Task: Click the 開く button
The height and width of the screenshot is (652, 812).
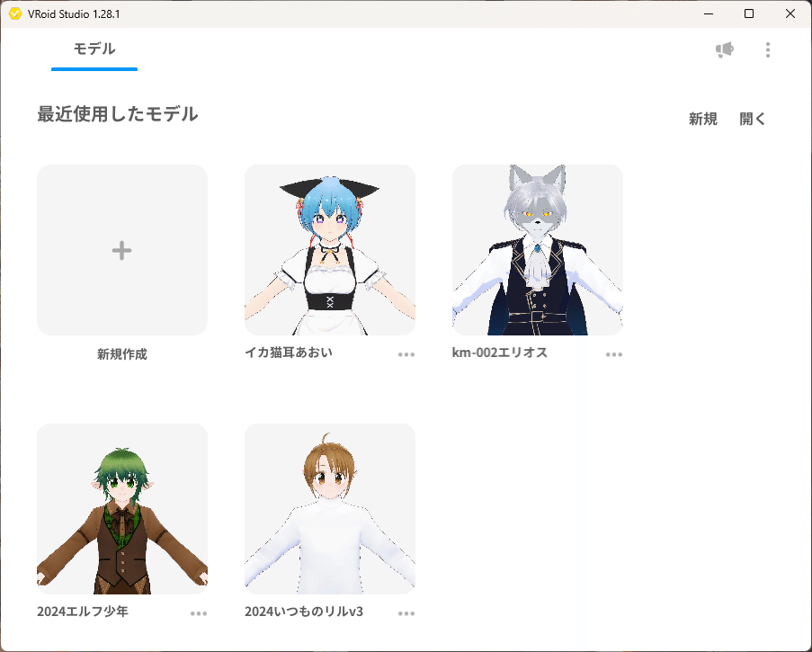Action: (x=753, y=119)
